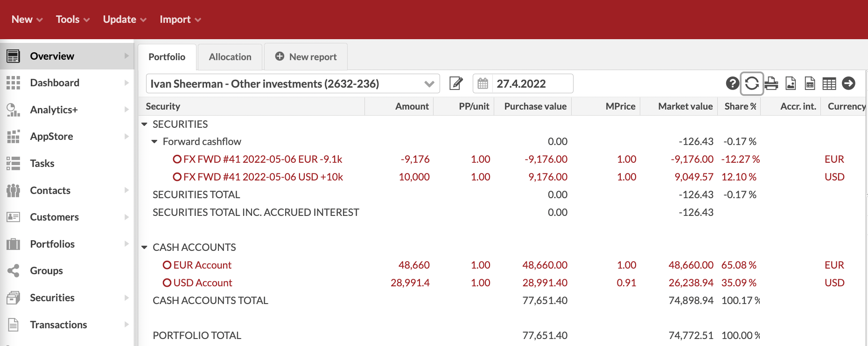Click the Share % column header
Viewport: 868px width, 346px height.
[740, 106]
